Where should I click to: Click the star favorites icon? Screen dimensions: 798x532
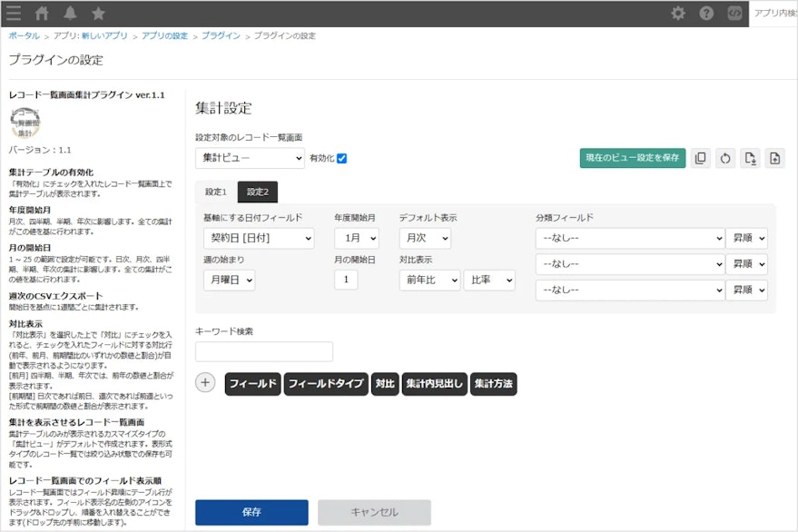[96, 13]
